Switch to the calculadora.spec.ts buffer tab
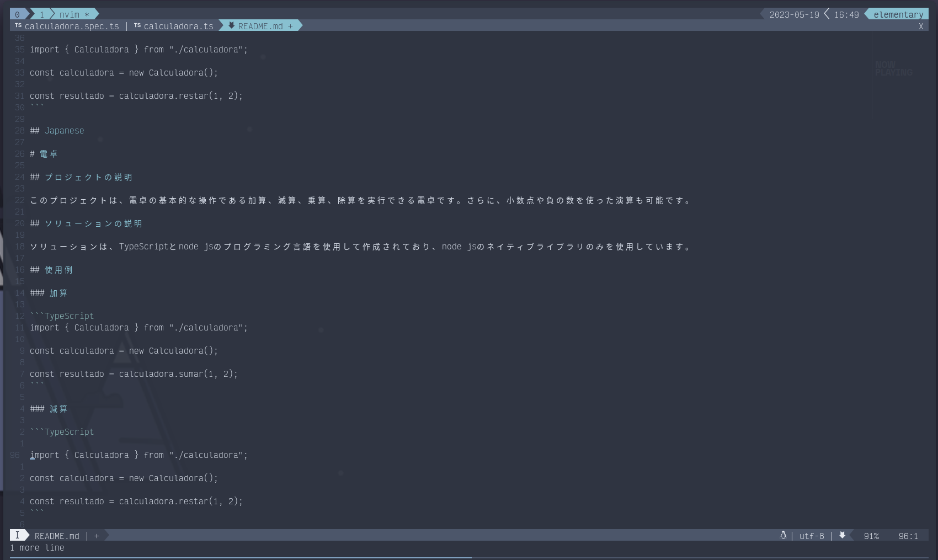This screenshot has height=560, width=938. (72, 26)
